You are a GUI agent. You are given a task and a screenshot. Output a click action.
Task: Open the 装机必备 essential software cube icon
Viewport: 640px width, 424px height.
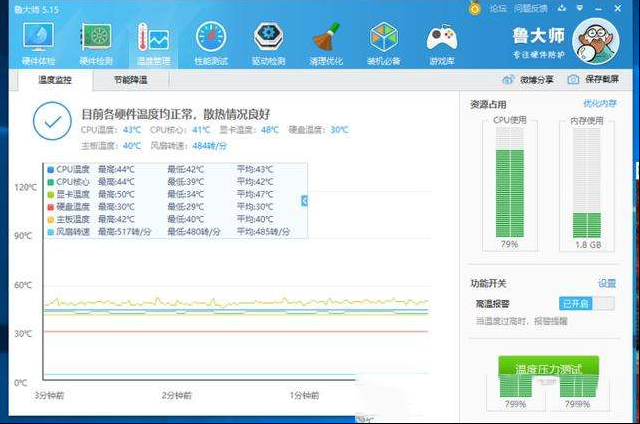point(384,44)
